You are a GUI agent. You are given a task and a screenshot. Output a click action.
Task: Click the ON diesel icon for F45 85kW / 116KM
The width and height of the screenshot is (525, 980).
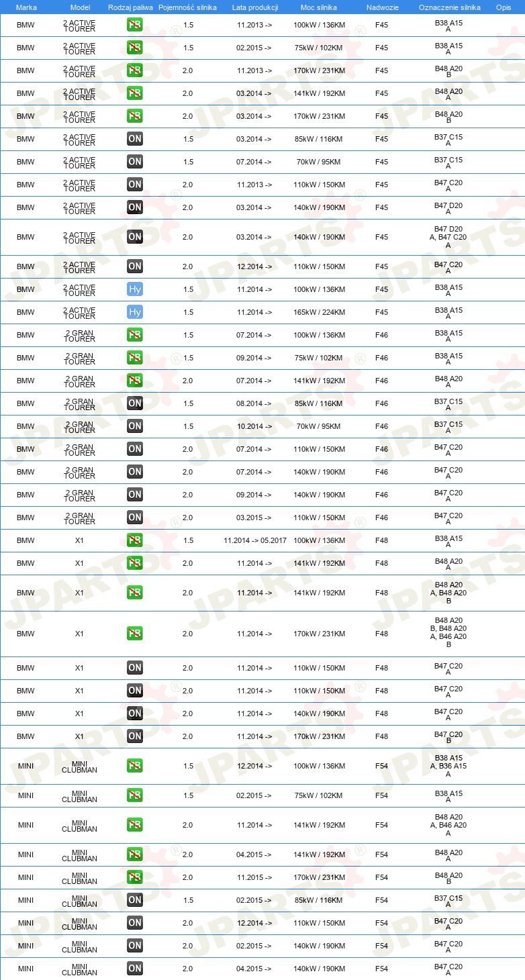tap(135, 139)
